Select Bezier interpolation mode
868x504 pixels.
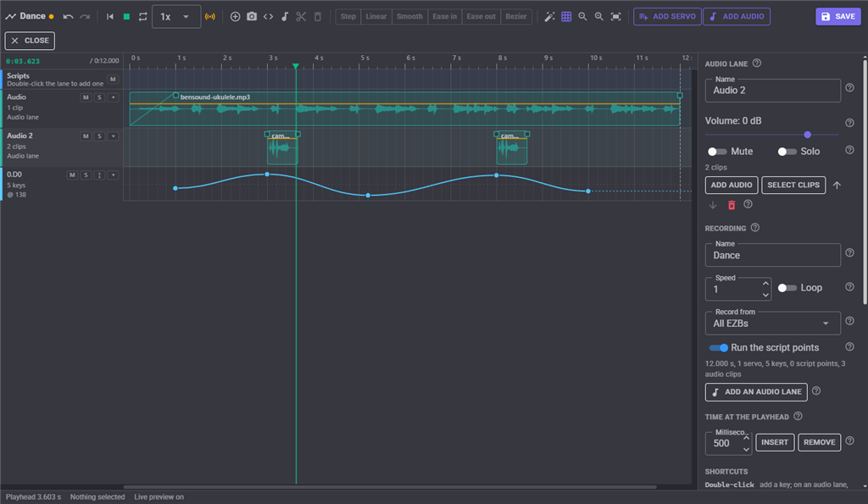pyautogui.click(x=516, y=17)
